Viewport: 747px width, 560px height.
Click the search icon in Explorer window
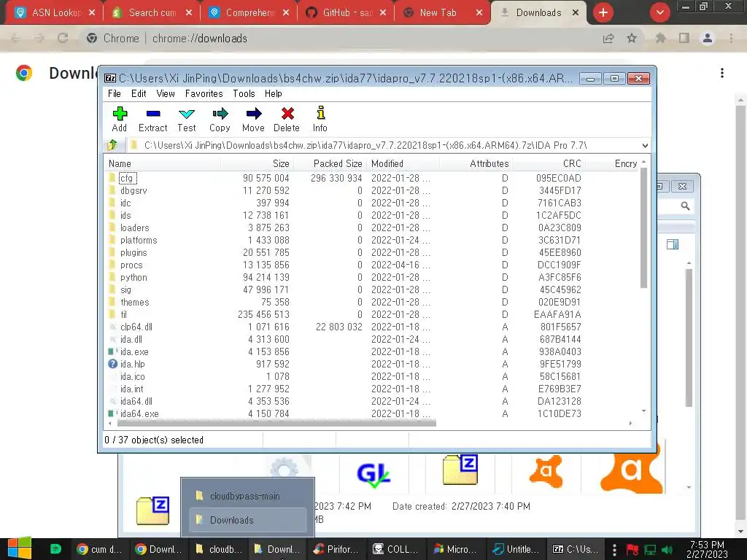tap(685, 206)
